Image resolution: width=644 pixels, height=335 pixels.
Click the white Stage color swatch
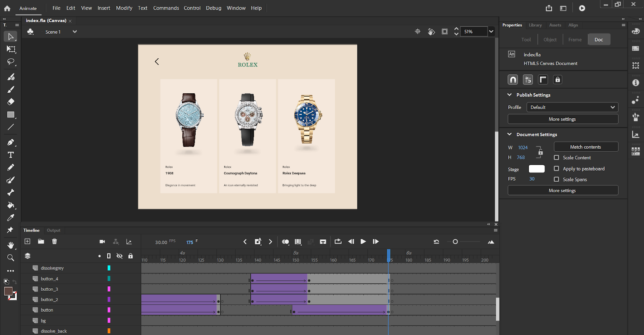[x=537, y=169]
